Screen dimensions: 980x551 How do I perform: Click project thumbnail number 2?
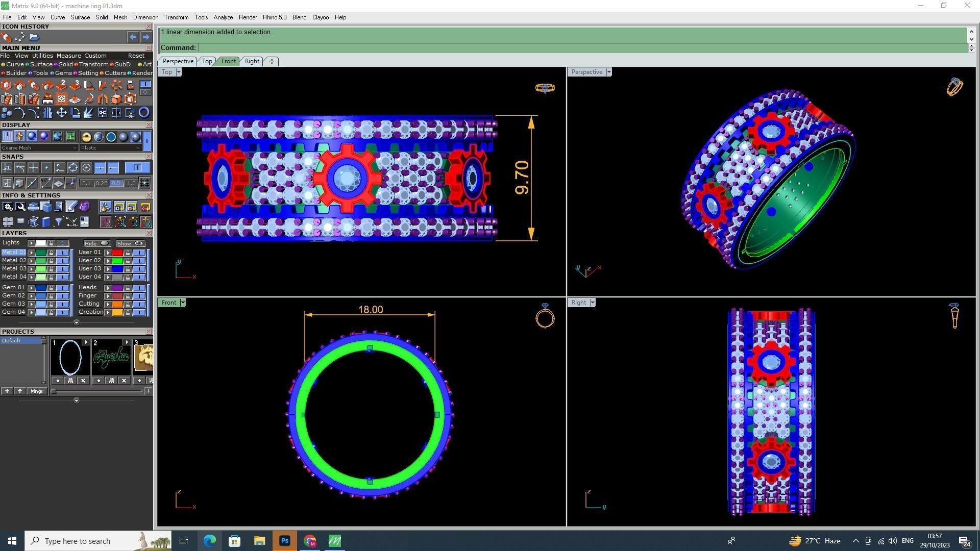(x=111, y=357)
